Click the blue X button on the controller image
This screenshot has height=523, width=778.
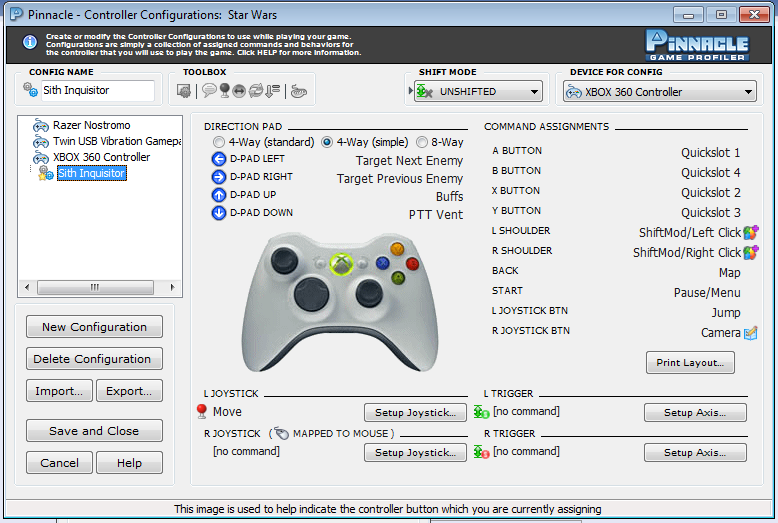point(382,263)
